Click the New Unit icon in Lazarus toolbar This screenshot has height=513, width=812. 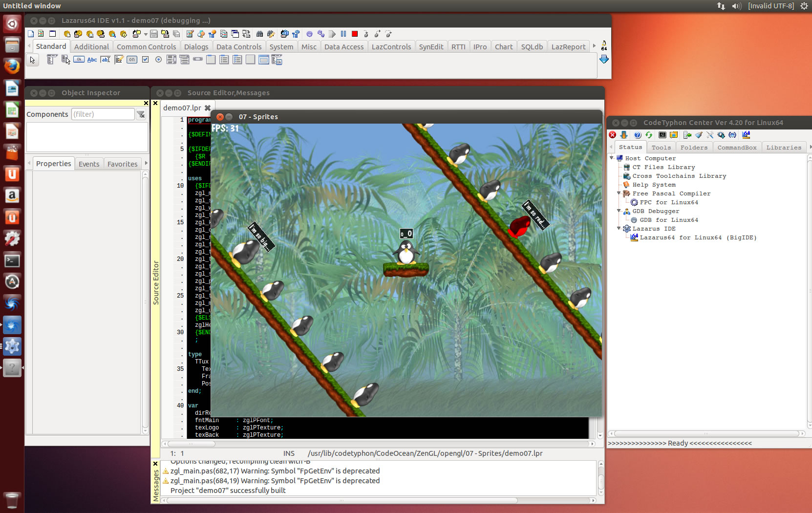(41, 34)
